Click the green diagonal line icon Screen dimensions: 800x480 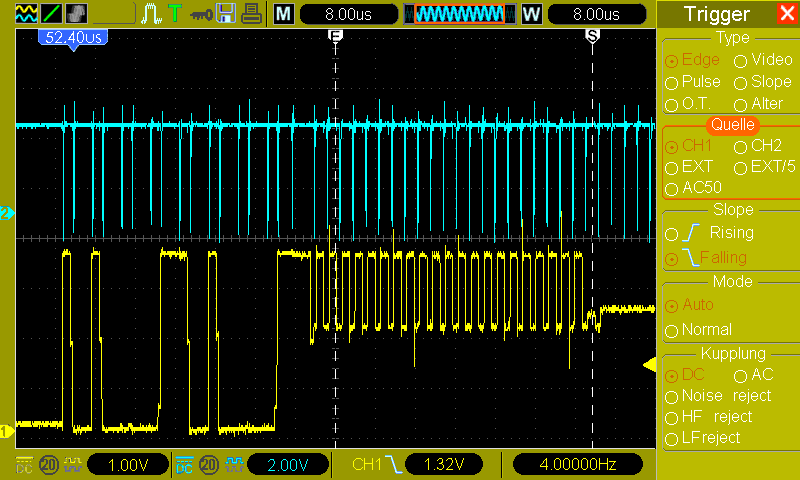coord(52,14)
